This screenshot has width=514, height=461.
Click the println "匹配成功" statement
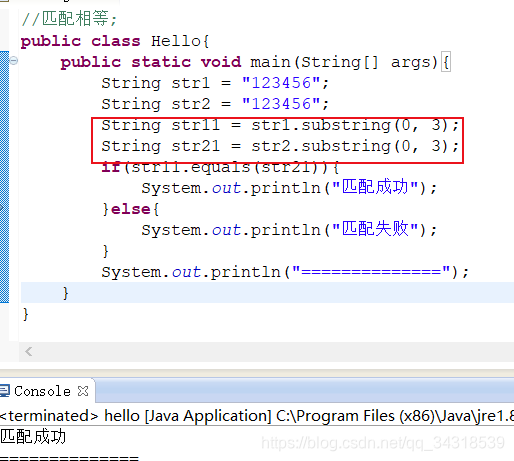pyautogui.click(x=289, y=188)
